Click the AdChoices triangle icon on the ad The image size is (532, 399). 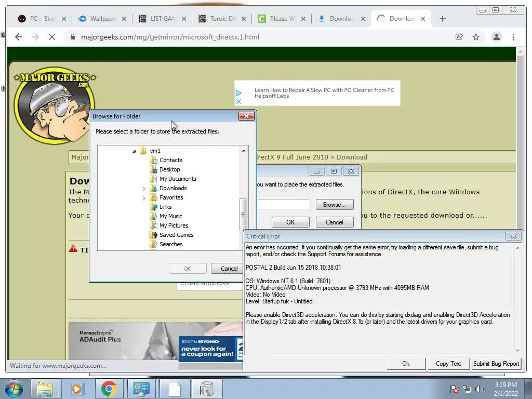pos(238,93)
